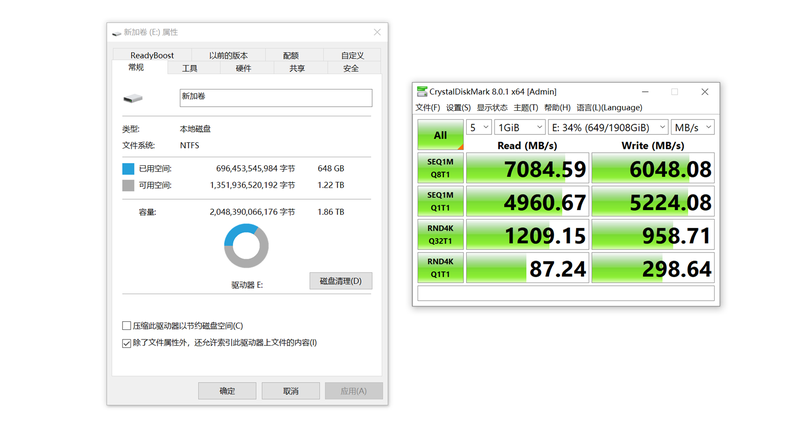Switch to the 以前的版本 tab
The image size is (800, 429).
228,55
